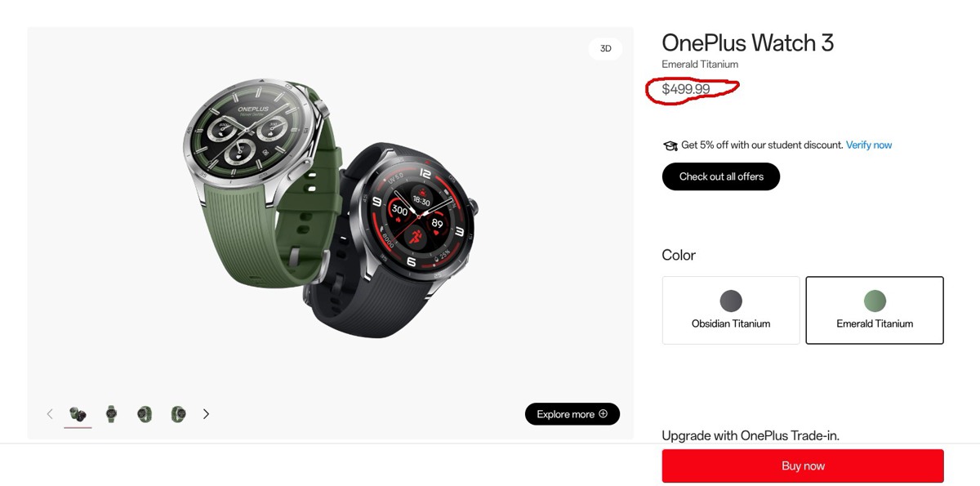This screenshot has width=980, height=486.
Task: Click the Check out all offers button
Action: point(721,176)
